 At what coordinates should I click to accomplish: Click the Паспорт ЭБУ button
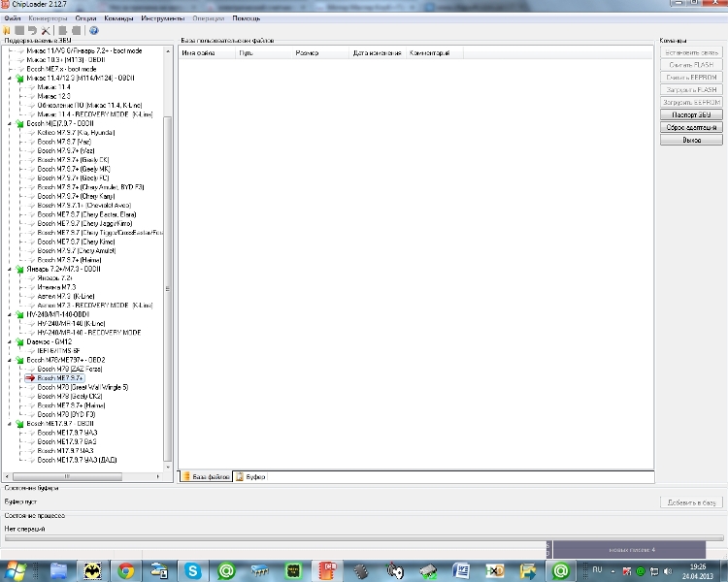690,114
